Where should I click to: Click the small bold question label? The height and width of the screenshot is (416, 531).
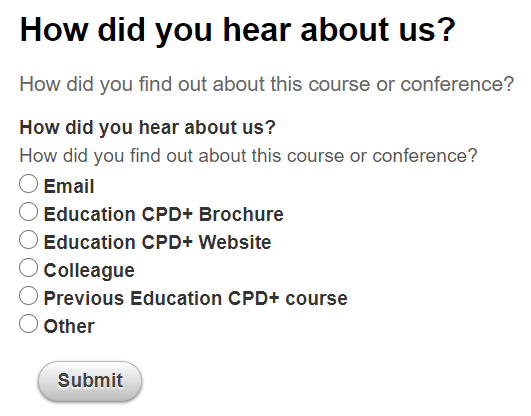coord(148,128)
